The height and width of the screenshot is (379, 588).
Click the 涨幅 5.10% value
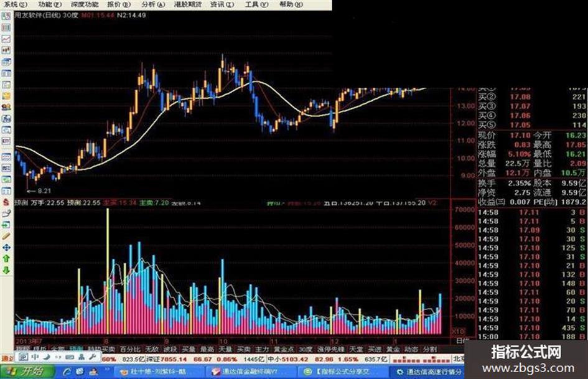pyautogui.click(x=520, y=154)
